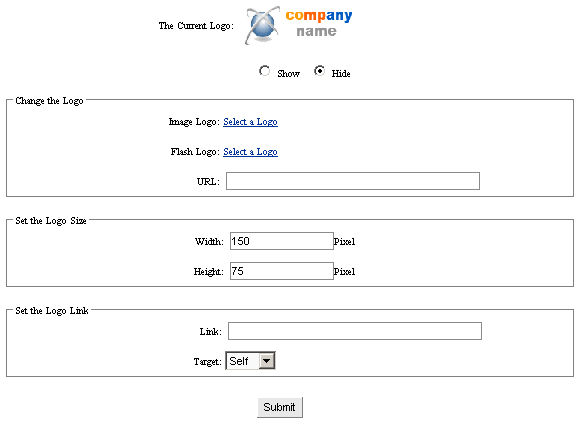This screenshot has width=579, height=432.
Task: Open Select a Logo link for Image Logo
Action: pyautogui.click(x=250, y=122)
